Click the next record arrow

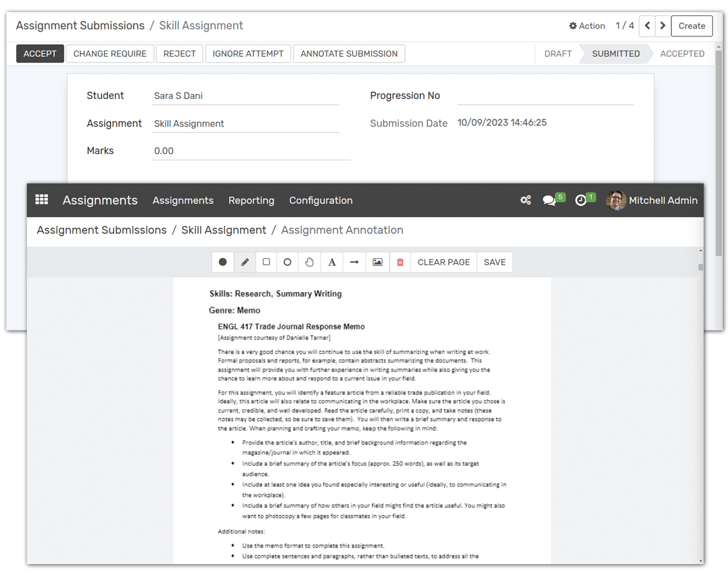[663, 26]
